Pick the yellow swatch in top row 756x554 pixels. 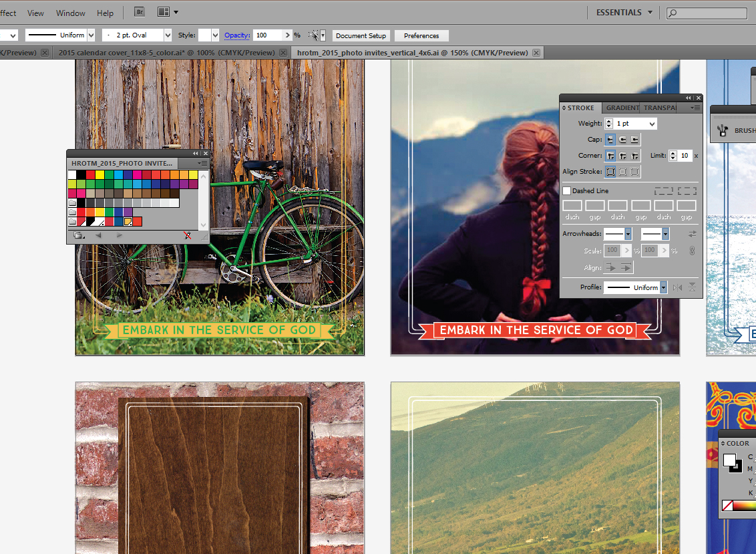pos(100,174)
